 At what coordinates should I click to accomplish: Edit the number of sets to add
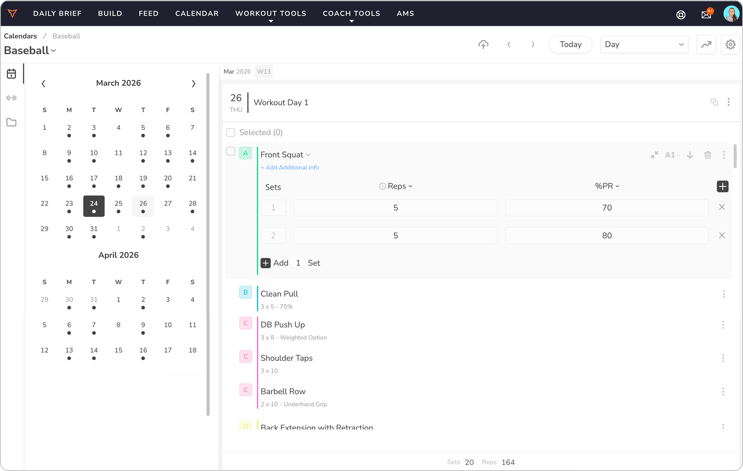298,263
